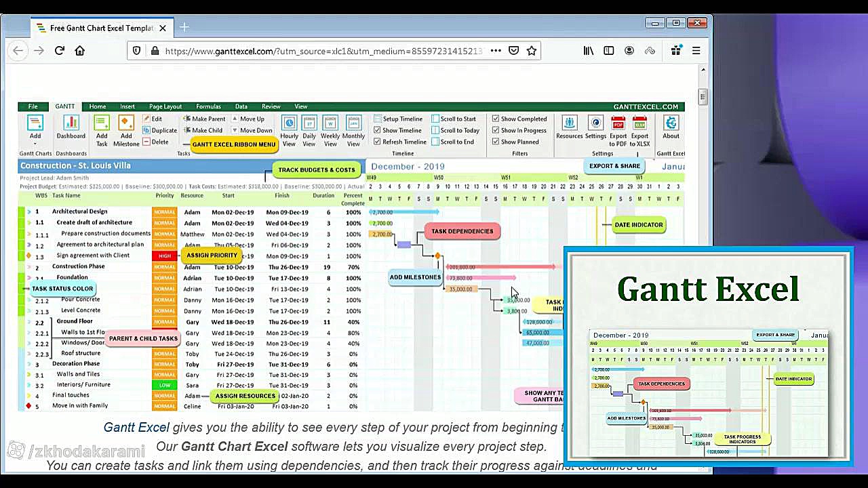Click the Add Milestone icon
The image size is (868, 488).
pos(126,123)
